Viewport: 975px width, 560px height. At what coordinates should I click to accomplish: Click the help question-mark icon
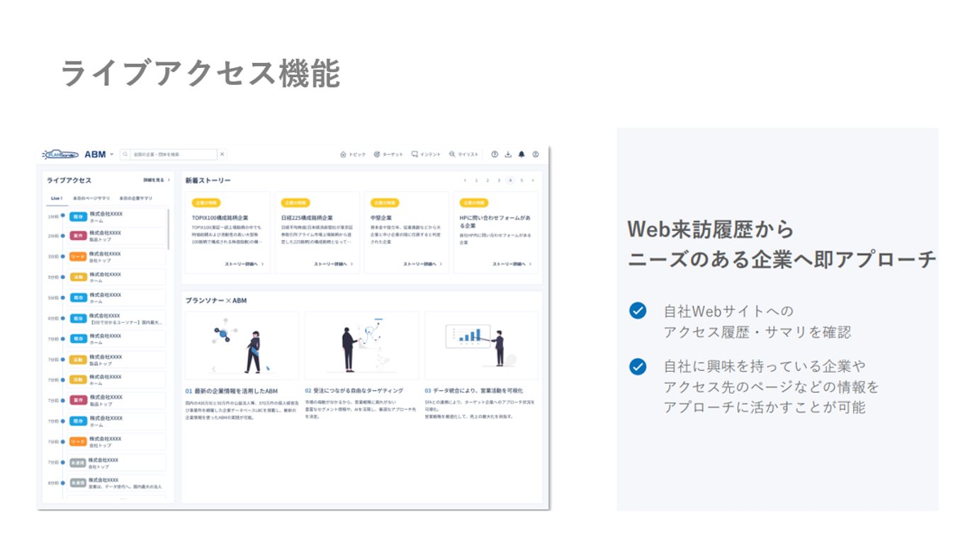494,154
